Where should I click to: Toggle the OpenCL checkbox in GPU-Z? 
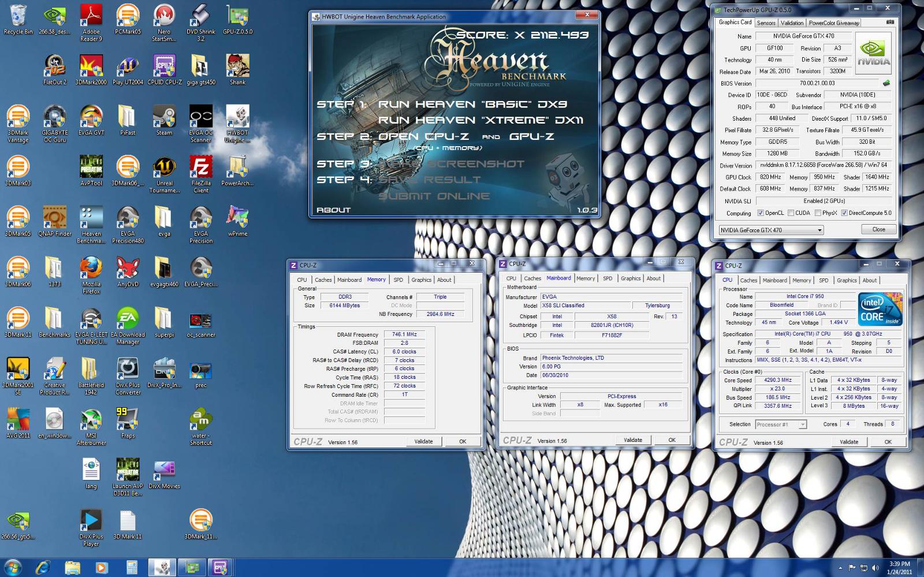point(761,213)
